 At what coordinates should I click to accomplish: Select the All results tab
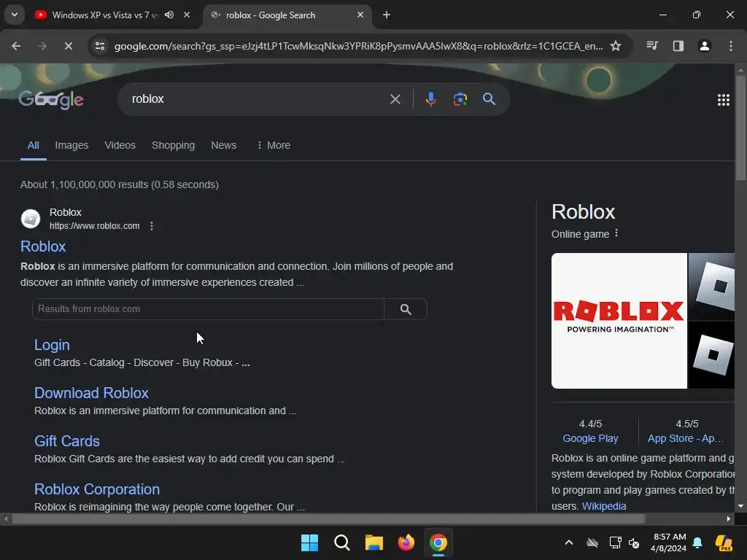(33, 145)
